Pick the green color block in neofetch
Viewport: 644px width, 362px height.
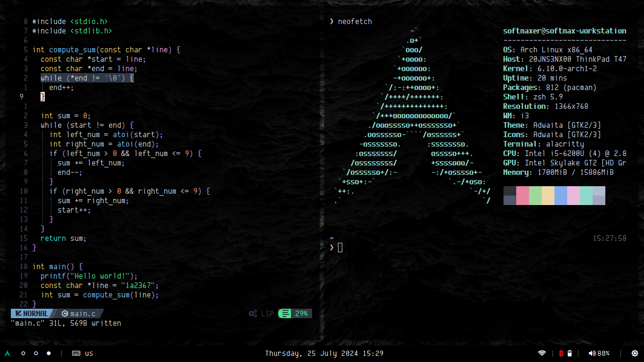(x=535, y=196)
